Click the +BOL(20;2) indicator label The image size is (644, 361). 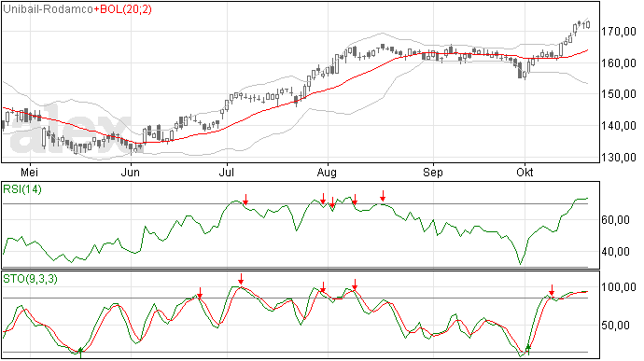coord(122,9)
